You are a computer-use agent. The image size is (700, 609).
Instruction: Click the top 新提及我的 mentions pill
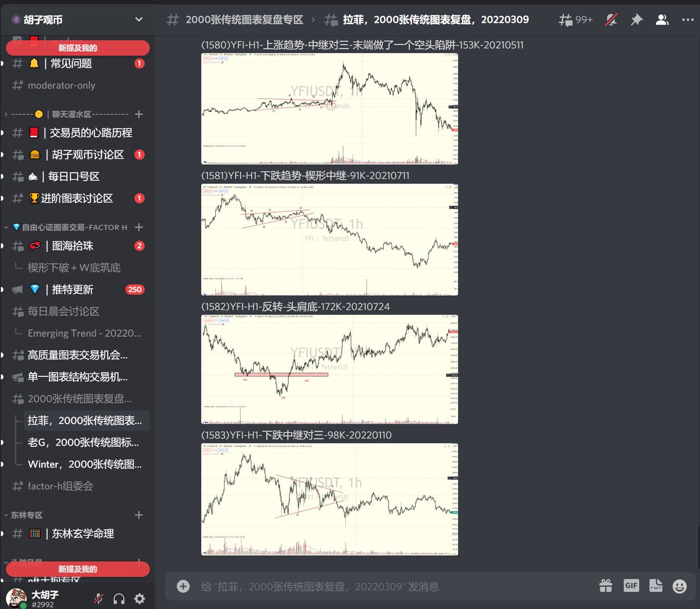pos(78,48)
